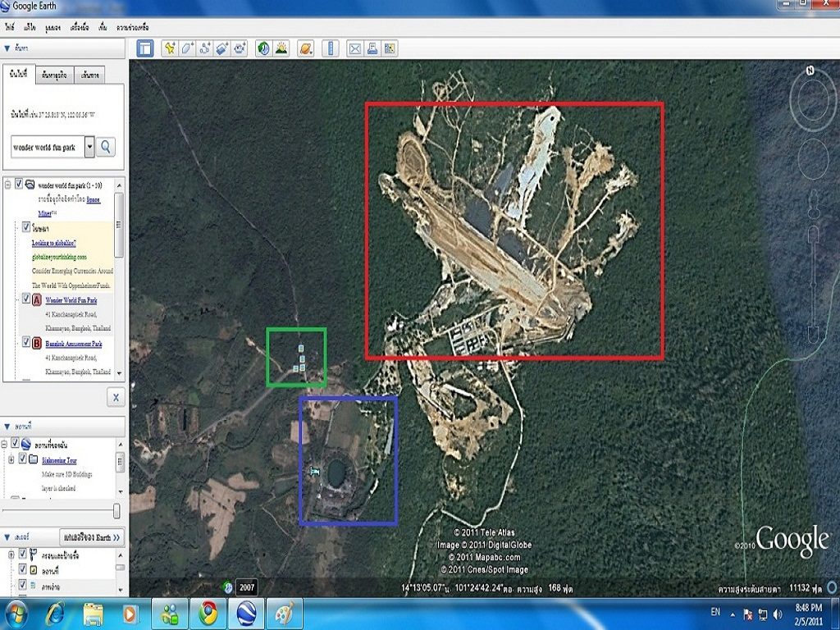Open the Tools (เครื่องมือ) menu
Viewport: 840px width, 630px height.
click(80, 27)
